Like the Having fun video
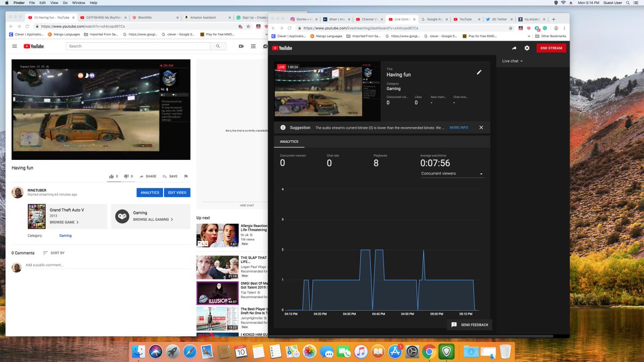644x362 pixels. (112, 176)
